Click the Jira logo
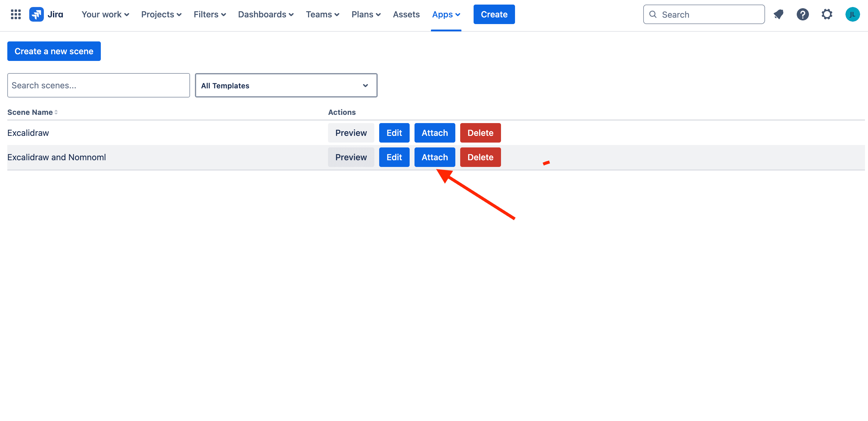The image size is (868, 421). pyautogui.click(x=46, y=15)
